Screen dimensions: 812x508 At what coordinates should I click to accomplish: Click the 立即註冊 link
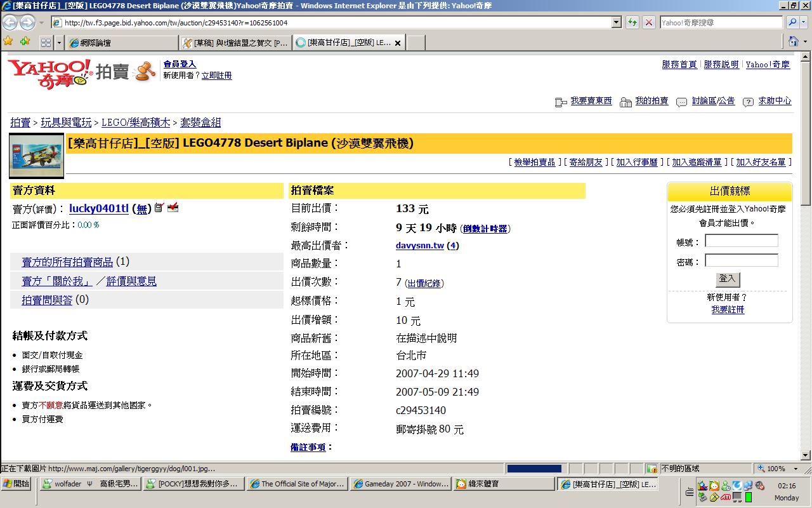pos(216,76)
